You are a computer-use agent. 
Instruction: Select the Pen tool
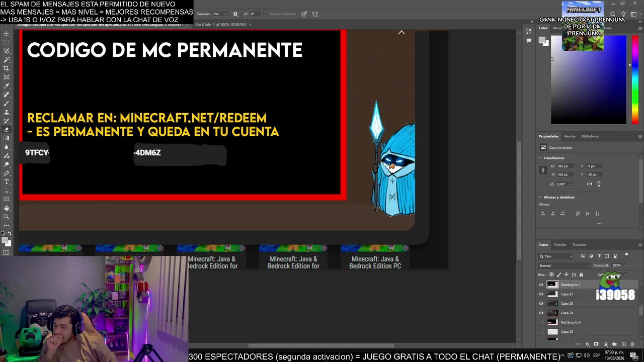7,173
